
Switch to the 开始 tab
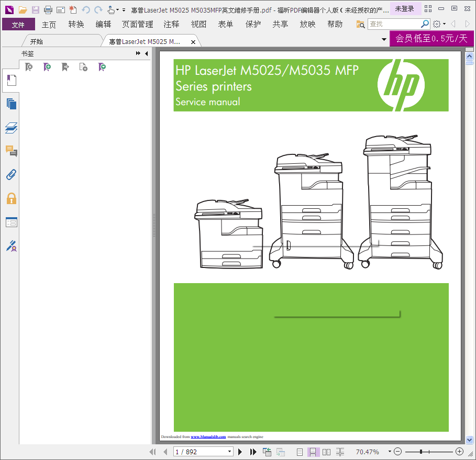point(37,41)
